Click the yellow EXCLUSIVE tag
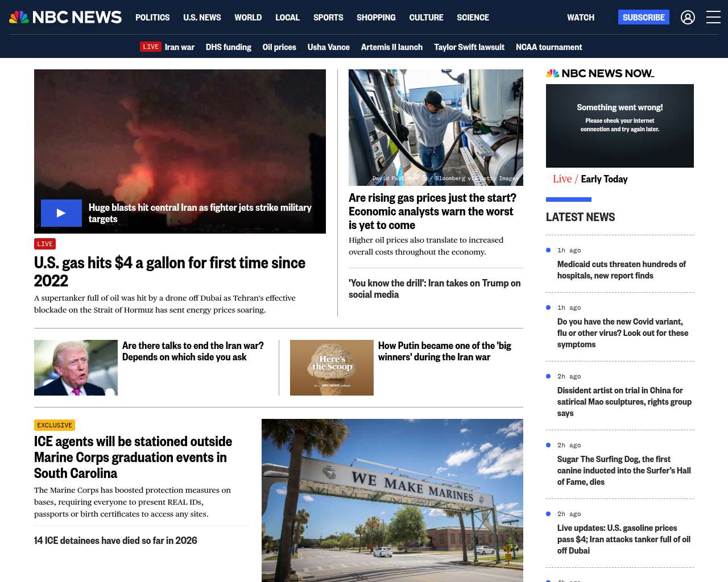The image size is (728, 582). [55, 425]
